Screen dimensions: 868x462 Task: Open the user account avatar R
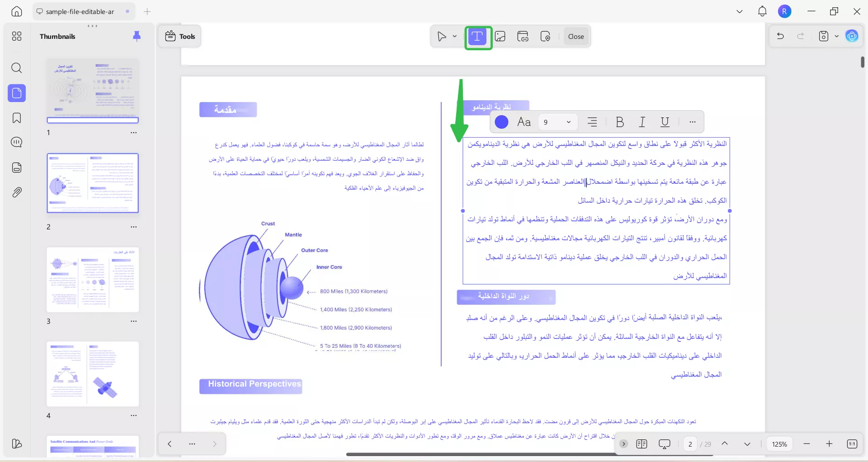[785, 11]
